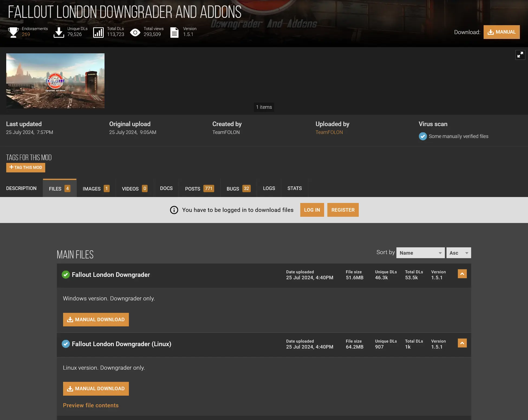Screen dimensions: 528x420
Task: Open the BUGS tab
Action: 239,188
